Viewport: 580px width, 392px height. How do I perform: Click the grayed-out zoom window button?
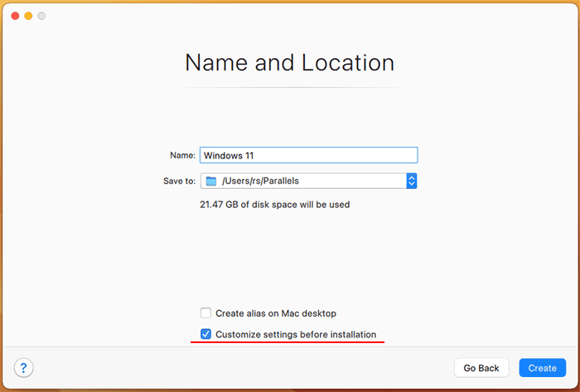(x=41, y=16)
